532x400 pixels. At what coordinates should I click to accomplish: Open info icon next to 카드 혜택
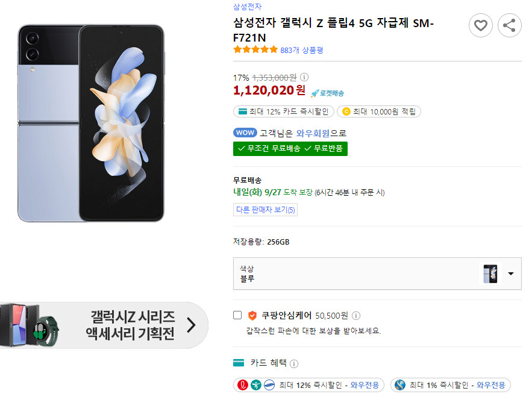(x=293, y=363)
